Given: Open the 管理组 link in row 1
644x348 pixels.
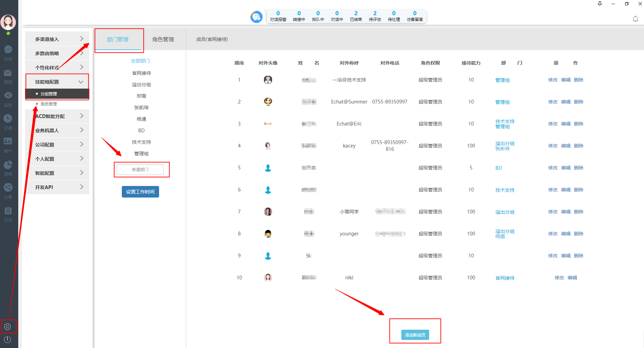Looking at the screenshot, I should [503, 80].
